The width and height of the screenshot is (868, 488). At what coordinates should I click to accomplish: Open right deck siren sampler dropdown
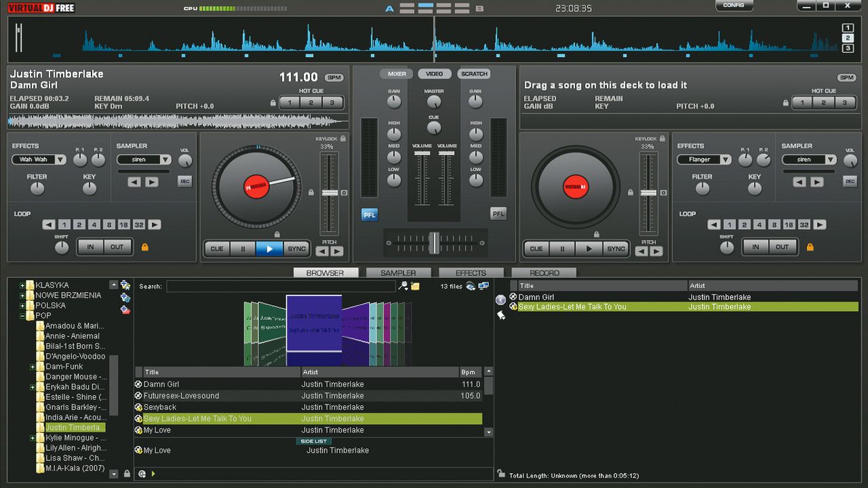pos(809,160)
